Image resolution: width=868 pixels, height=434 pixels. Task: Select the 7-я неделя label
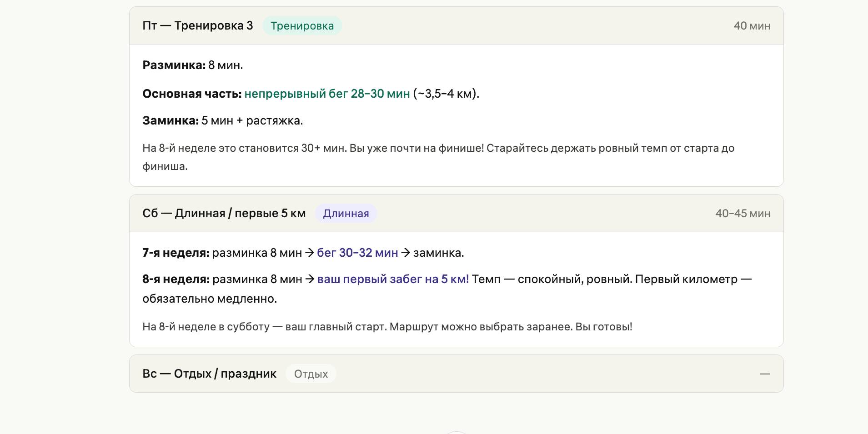click(176, 253)
